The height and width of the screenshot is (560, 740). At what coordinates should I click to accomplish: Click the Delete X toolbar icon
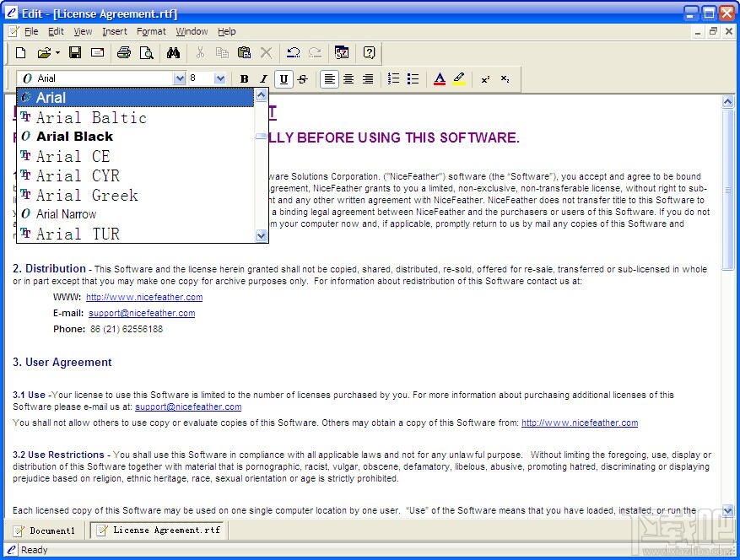click(x=266, y=53)
